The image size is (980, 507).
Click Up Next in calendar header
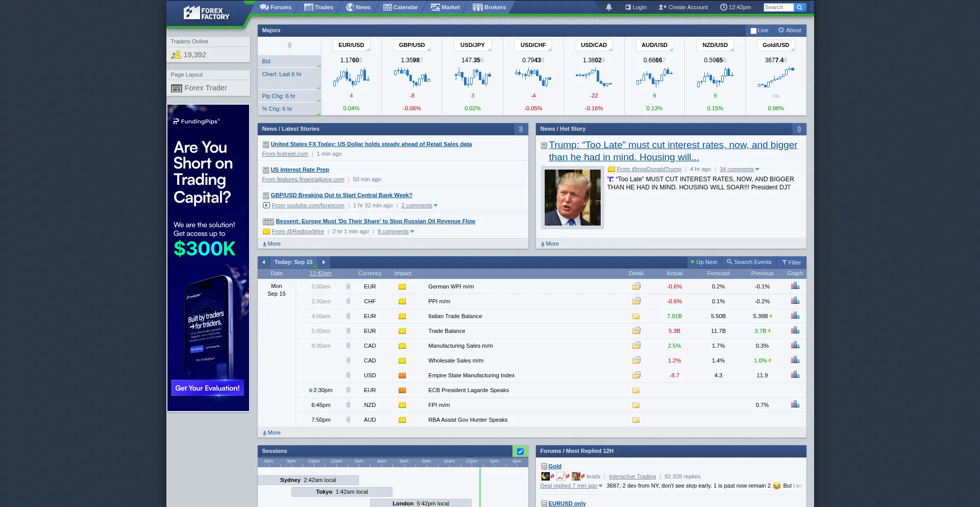pos(704,262)
